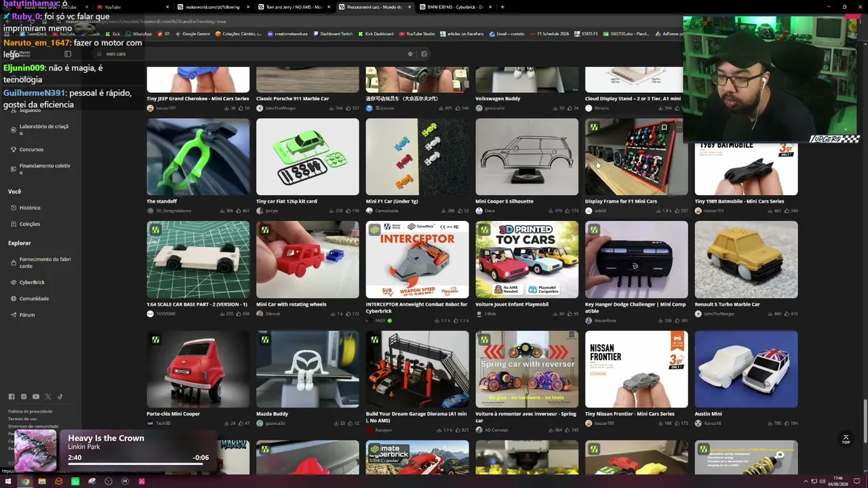Viewport: 868px width, 488px height.
Task: Open the Key Hanger Dodge Challenger thumbnail
Action: tap(637, 260)
